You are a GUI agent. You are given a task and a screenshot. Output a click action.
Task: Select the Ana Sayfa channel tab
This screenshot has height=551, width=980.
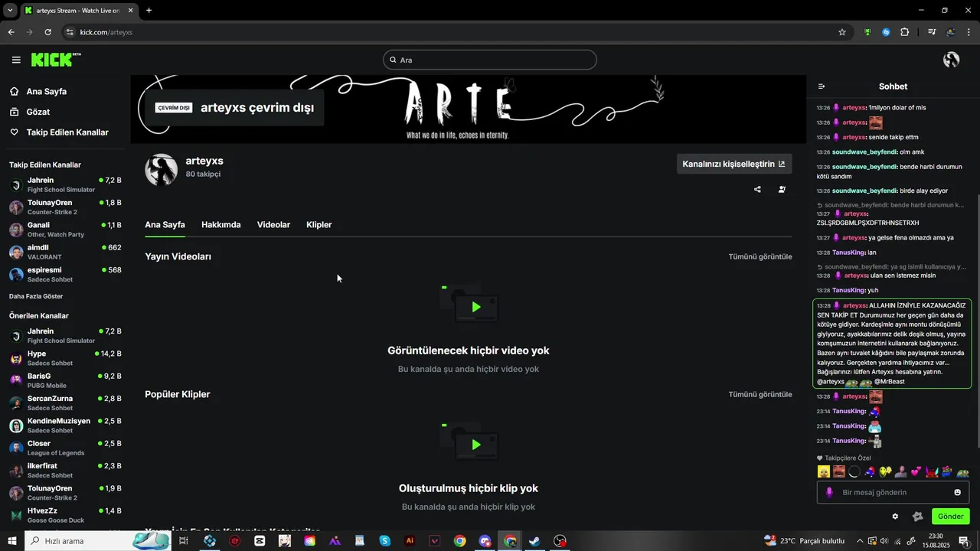click(x=165, y=225)
